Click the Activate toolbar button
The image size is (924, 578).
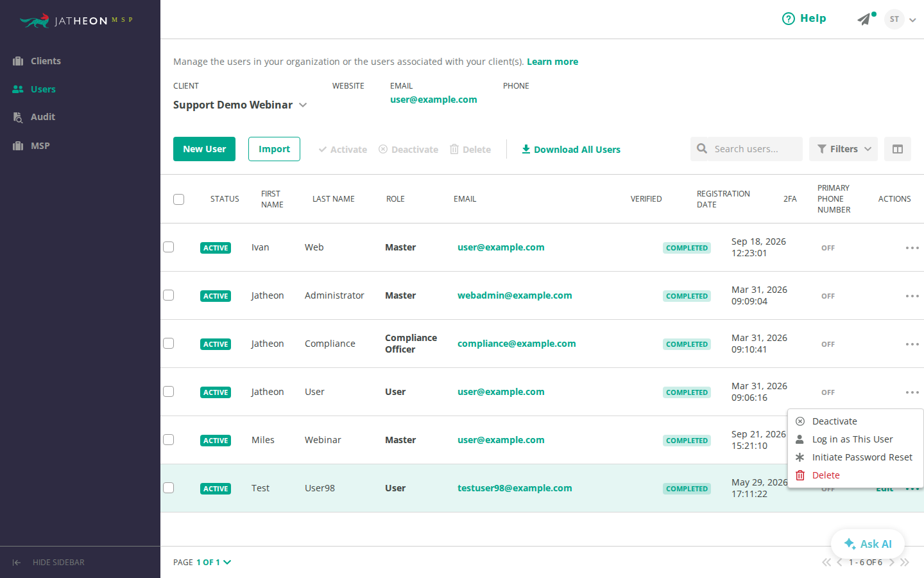tap(343, 150)
